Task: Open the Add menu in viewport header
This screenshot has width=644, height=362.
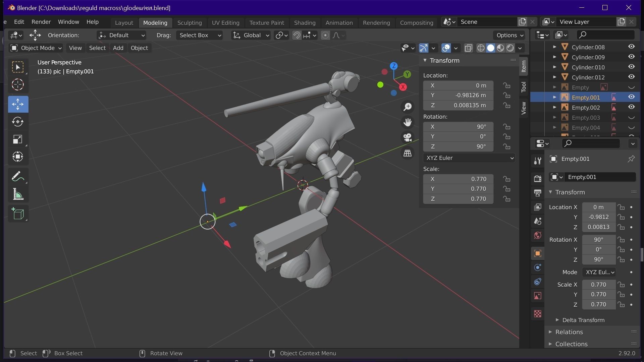Action: (118, 48)
